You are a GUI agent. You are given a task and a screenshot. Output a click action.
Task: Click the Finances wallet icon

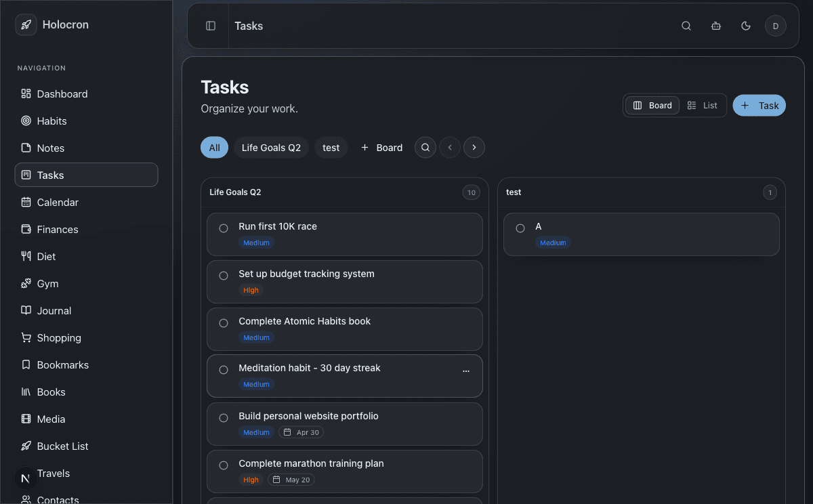pos(26,229)
